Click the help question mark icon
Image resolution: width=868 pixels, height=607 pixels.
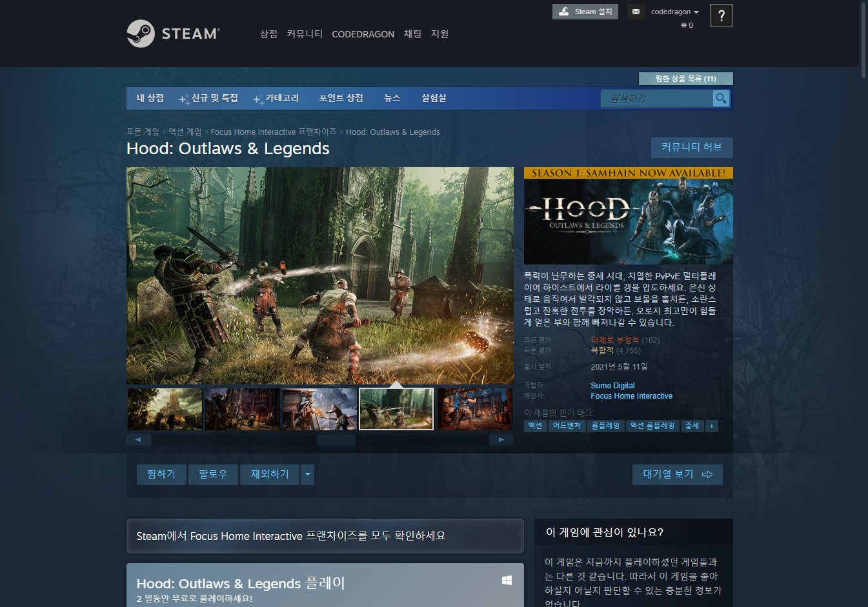(721, 15)
